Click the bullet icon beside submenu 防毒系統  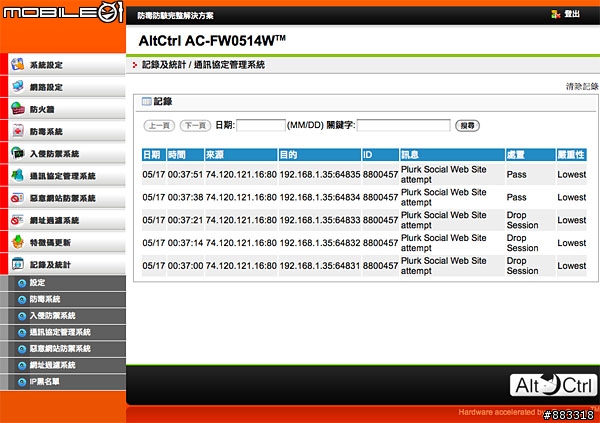pos(22,300)
